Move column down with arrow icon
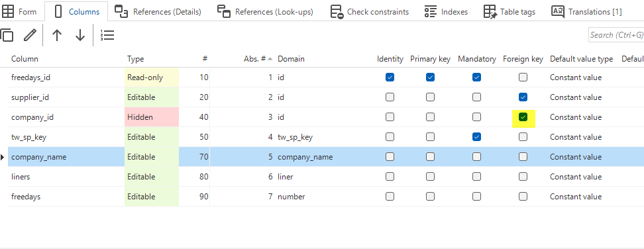 point(80,35)
